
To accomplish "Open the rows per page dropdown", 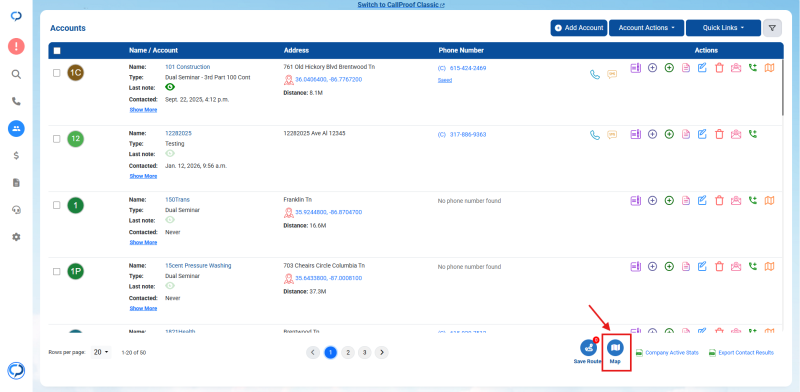I will click(x=101, y=352).
